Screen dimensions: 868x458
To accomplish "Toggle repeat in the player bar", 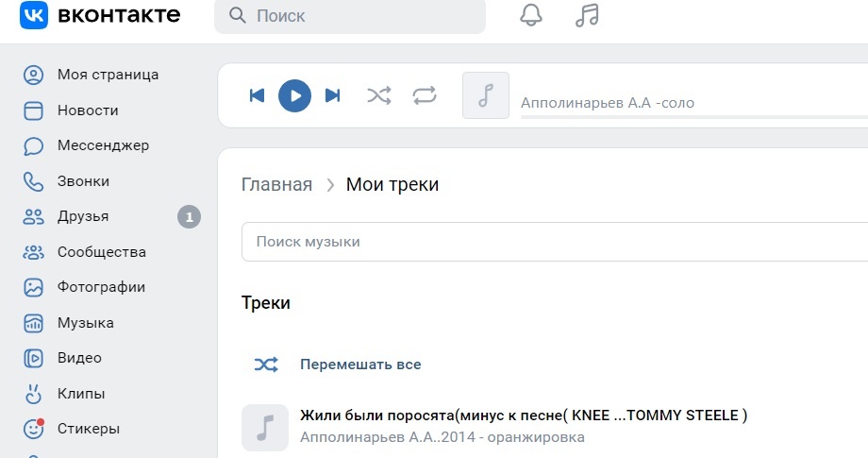I will coord(425,95).
